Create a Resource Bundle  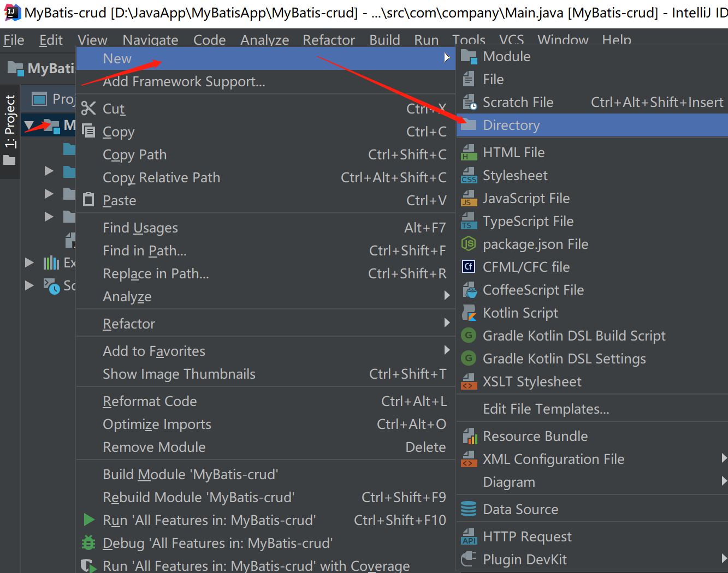coord(535,435)
